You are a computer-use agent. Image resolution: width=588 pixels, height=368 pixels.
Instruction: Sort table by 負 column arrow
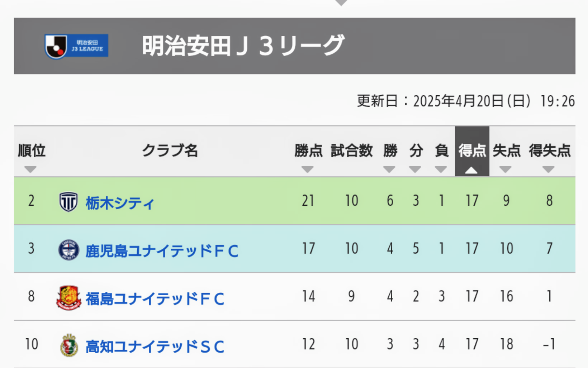(441, 169)
